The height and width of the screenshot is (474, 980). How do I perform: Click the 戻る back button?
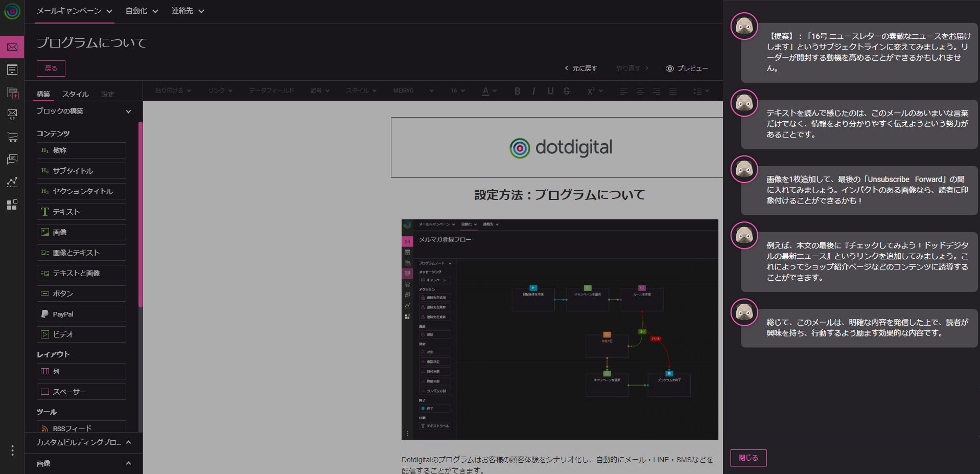(51, 69)
